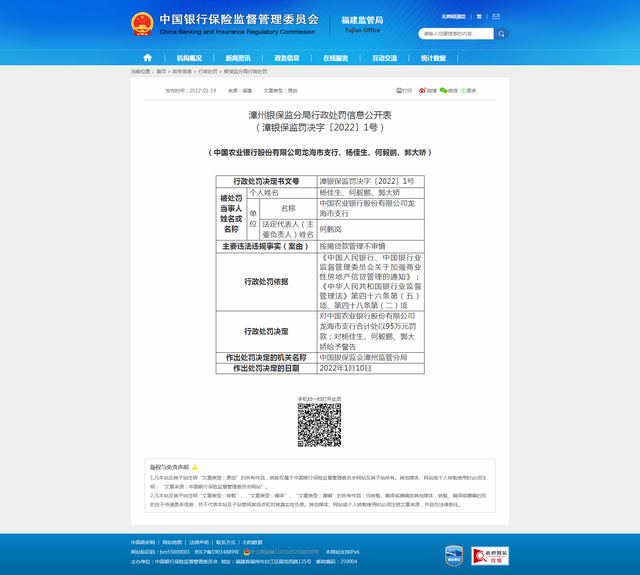Open the 新闻资讯 menu
The width and height of the screenshot is (640, 575).
pos(238,58)
